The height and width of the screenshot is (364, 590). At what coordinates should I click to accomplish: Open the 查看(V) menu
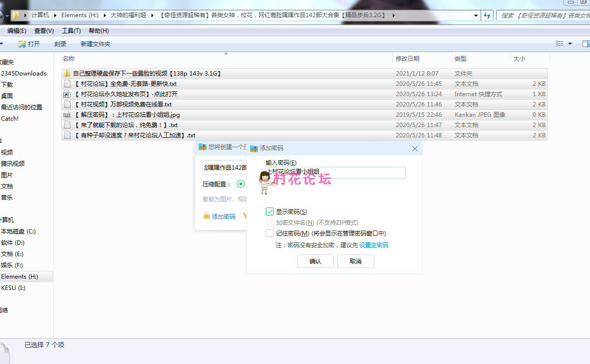point(44,31)
